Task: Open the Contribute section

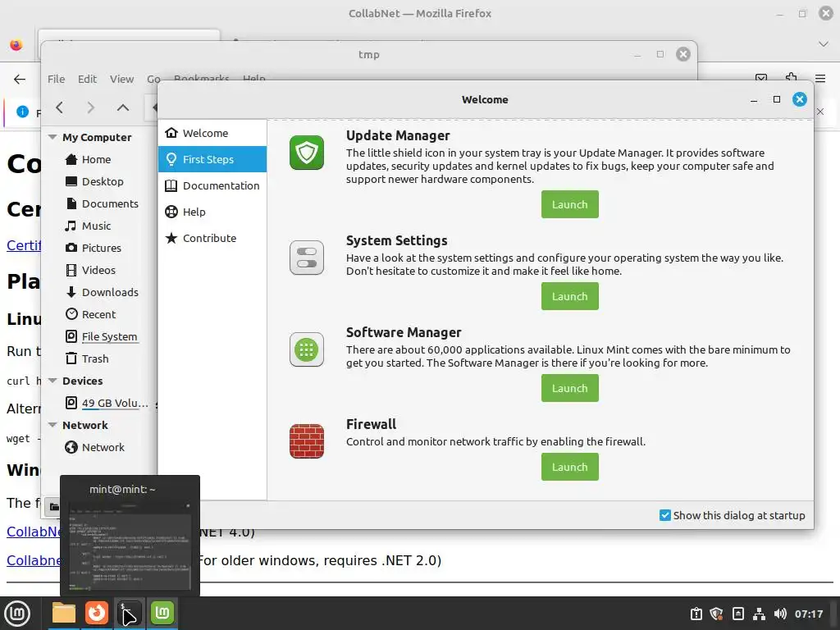Action: [212, 238]
